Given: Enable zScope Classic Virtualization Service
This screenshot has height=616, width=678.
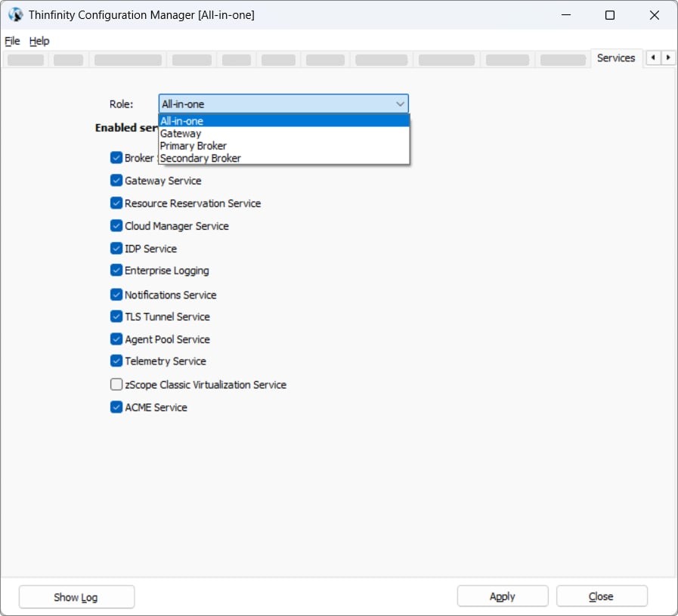Looking at the screenshot, I should [116, 385].
